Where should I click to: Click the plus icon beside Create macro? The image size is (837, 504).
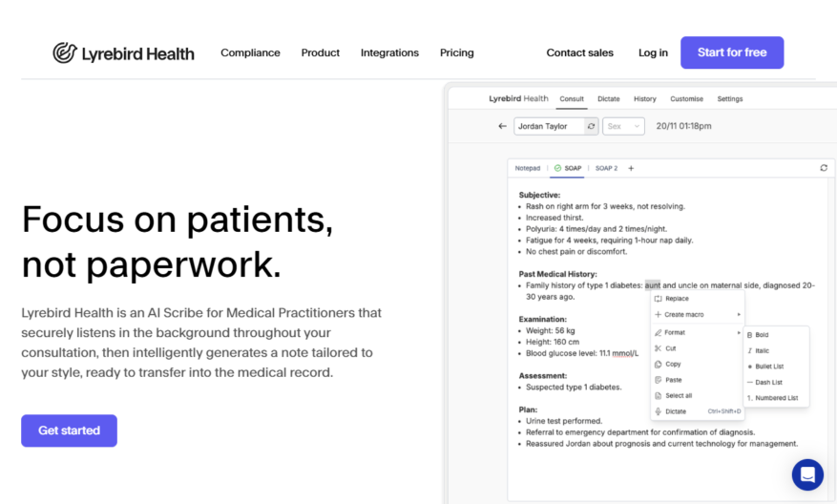[x=659, y=314]
